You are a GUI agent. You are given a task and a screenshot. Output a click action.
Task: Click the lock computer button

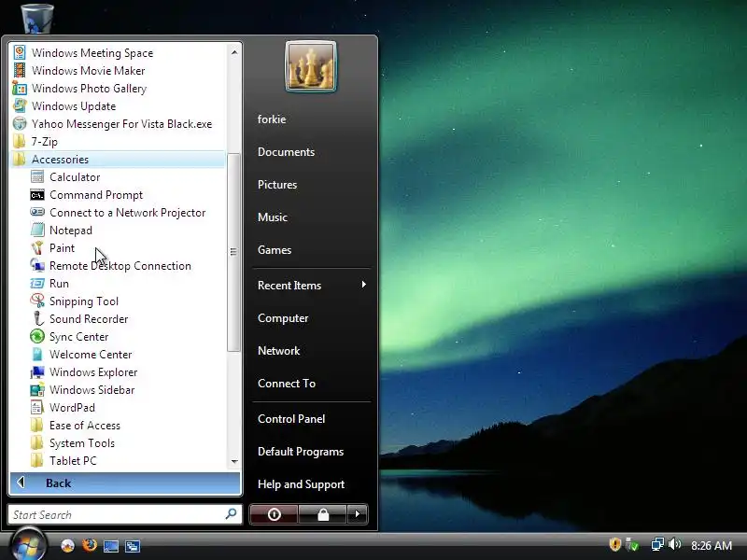coord(323,514)
